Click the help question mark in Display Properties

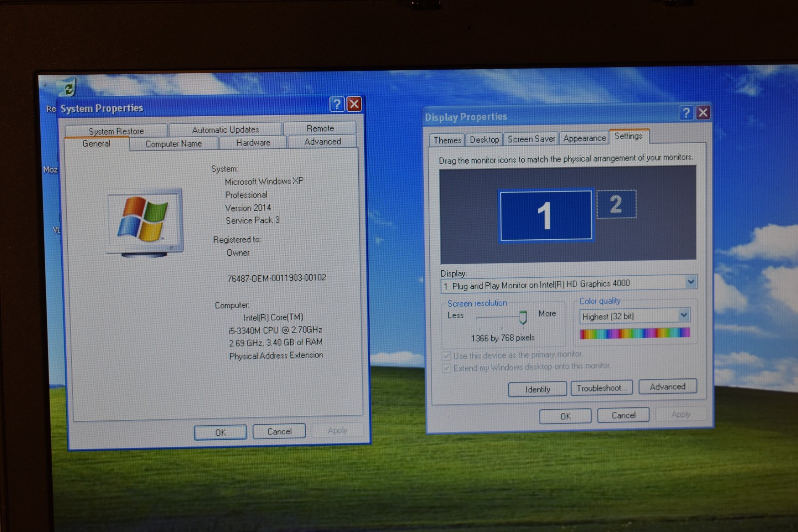point(686,113)
